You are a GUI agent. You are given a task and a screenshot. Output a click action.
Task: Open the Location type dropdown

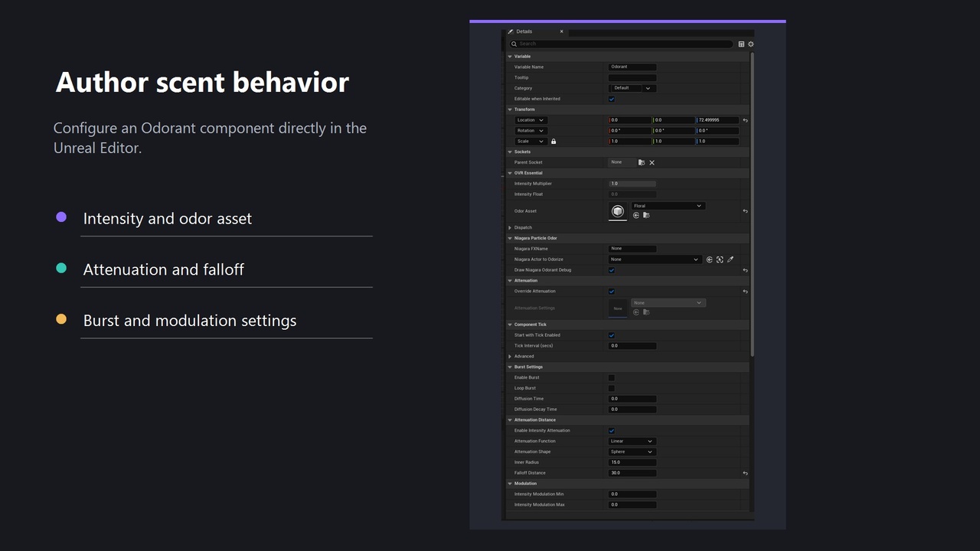click(x=531, y=120)
